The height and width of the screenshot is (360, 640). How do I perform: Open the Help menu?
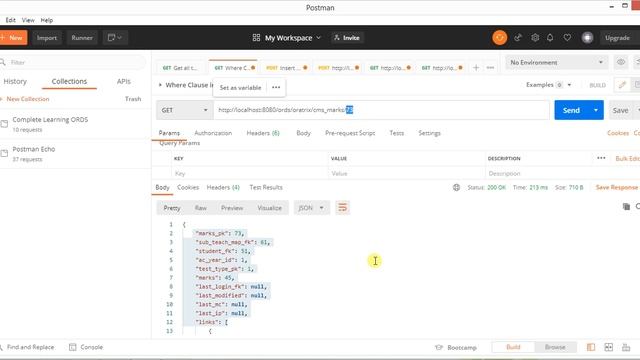pos(47,20)
